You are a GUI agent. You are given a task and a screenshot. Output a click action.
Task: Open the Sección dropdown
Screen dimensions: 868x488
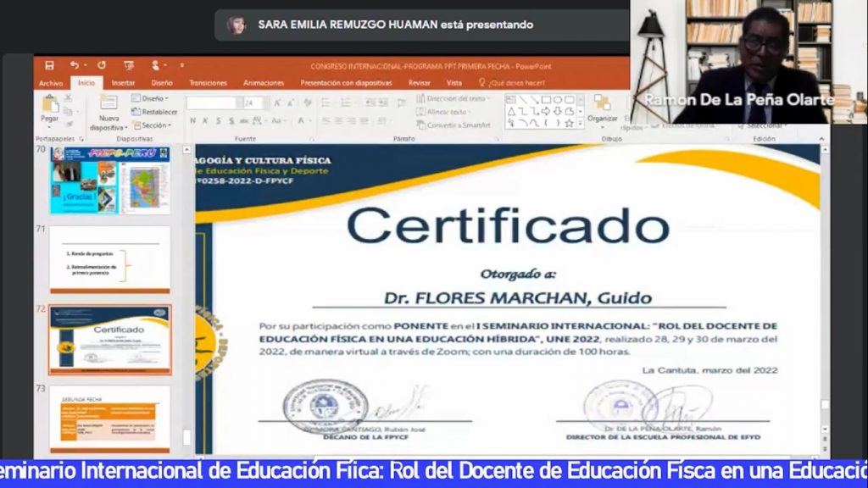153,125
